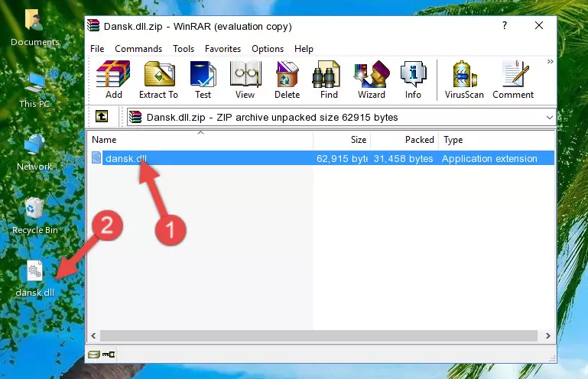
Task: Open the Options menu
Action: [268, 49]
